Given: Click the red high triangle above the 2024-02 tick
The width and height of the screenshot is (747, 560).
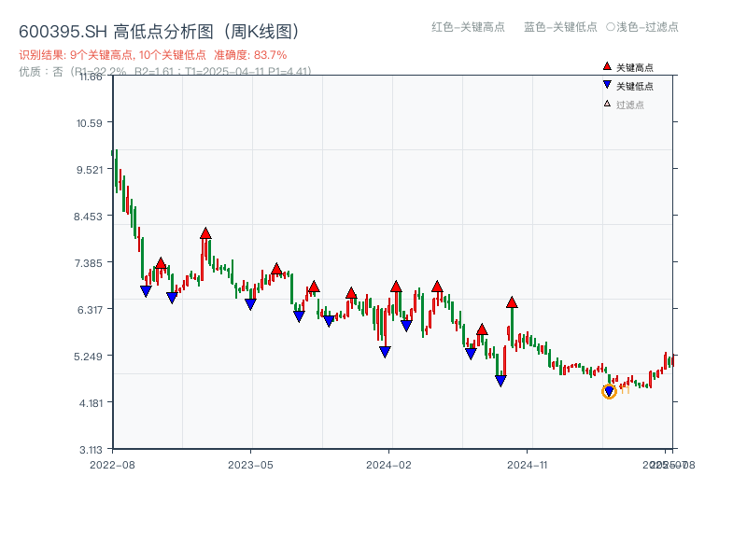Looking at the screenshot, I should click(396, 287).
